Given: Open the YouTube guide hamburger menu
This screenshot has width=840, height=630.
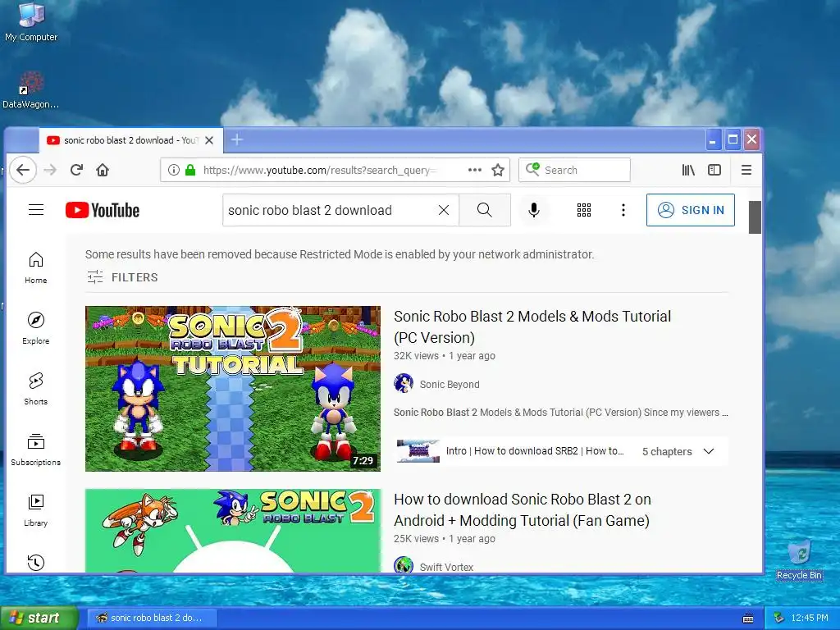Looking at the screenshot, I should [36, 209].
